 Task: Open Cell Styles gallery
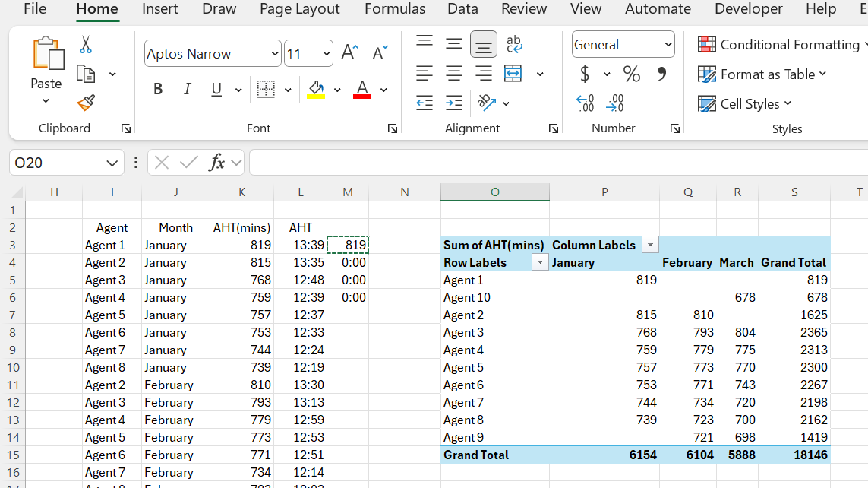point(744,103)
